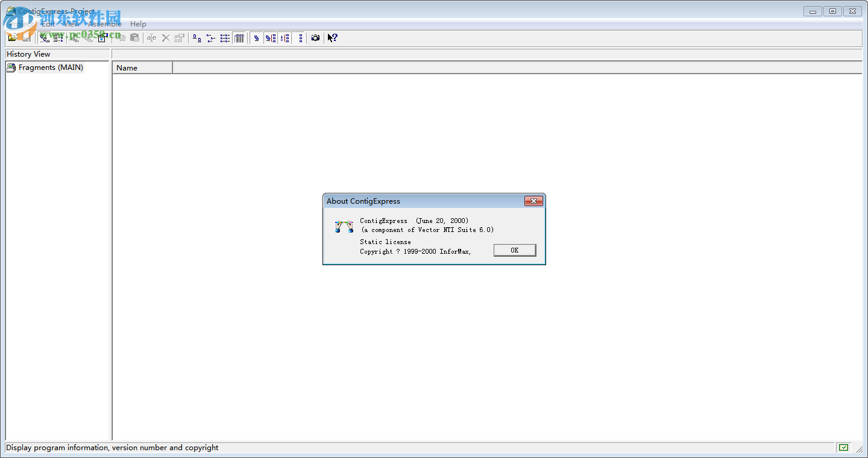Click the Delete X toolbar icon
Screen dimensions: 868x458
(x=166, y=37)
